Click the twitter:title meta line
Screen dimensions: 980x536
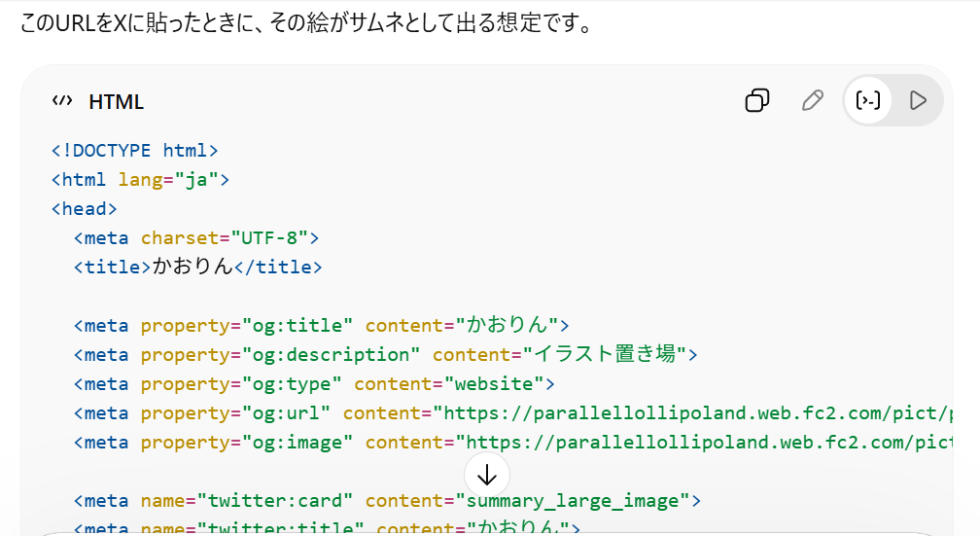pos(326,528)
